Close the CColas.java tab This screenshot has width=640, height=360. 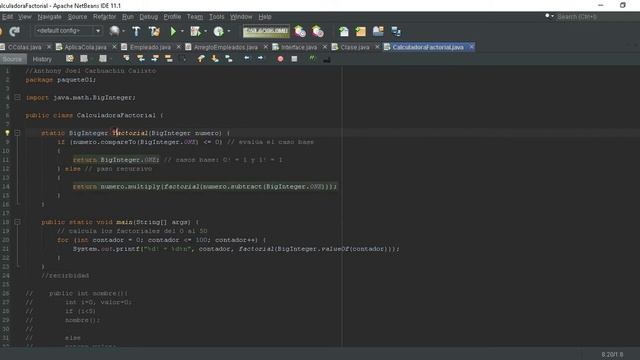(x=49, y=47)
